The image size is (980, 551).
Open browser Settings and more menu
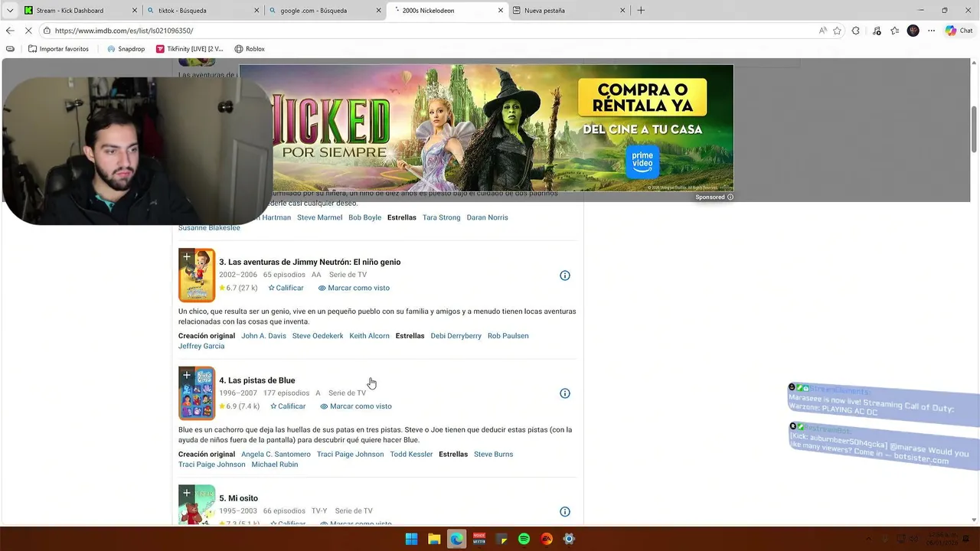tap(931, 31)
